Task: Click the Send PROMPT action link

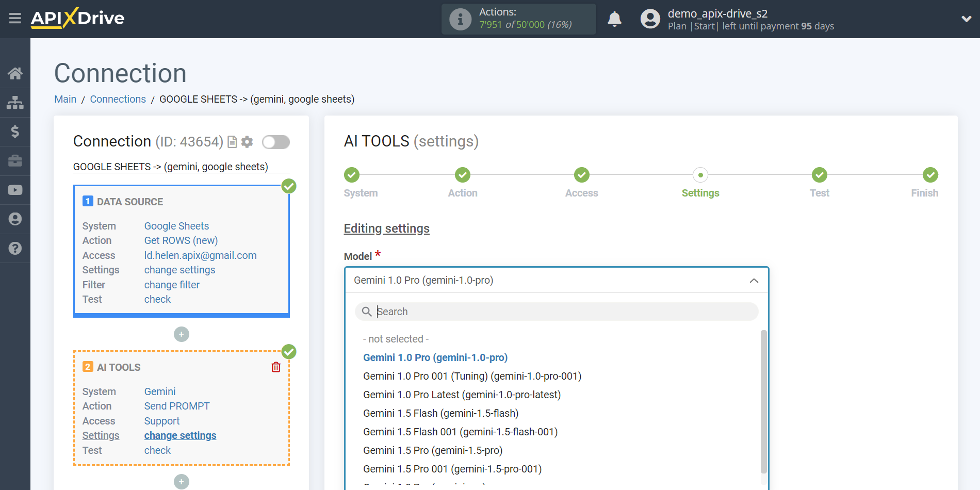Action: point(177,406)
